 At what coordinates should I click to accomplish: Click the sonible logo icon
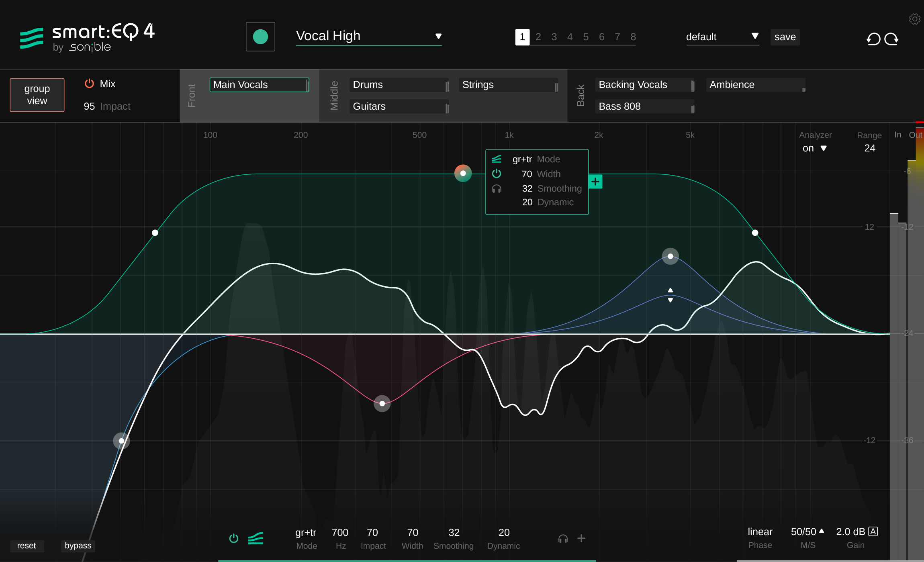point(31,39)
